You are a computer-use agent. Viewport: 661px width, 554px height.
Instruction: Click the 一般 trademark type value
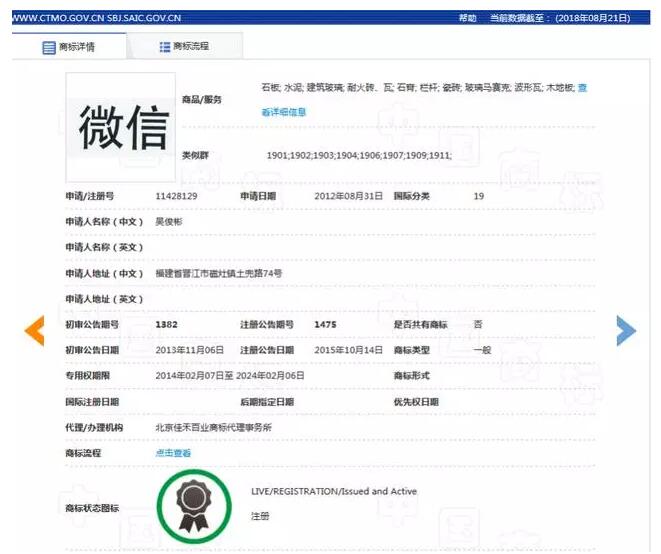pyautogui.click(x=482, y=350)
